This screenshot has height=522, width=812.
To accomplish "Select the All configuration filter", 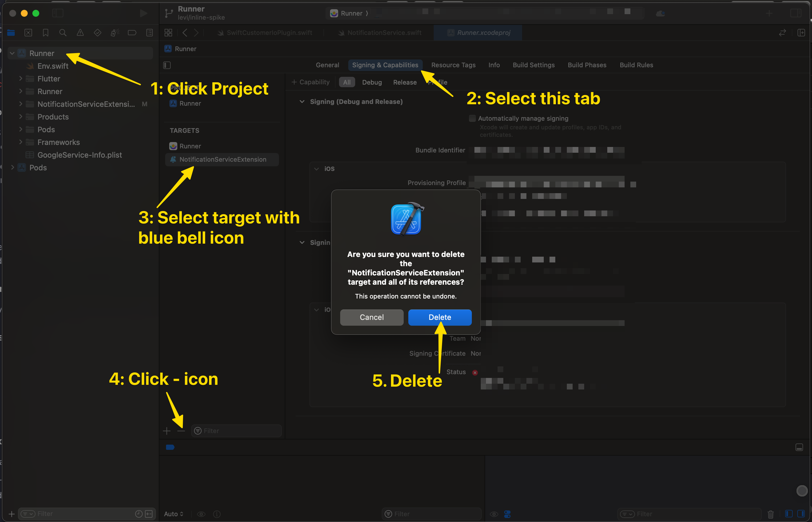I will [347, 82].
